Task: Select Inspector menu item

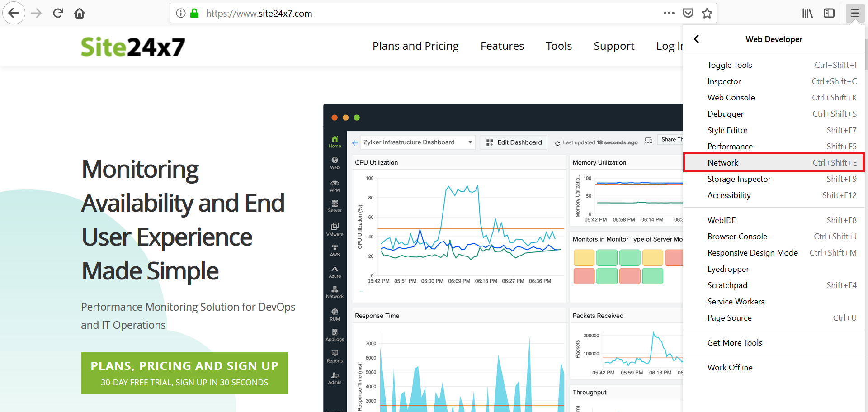Action: tap(774, 81)
